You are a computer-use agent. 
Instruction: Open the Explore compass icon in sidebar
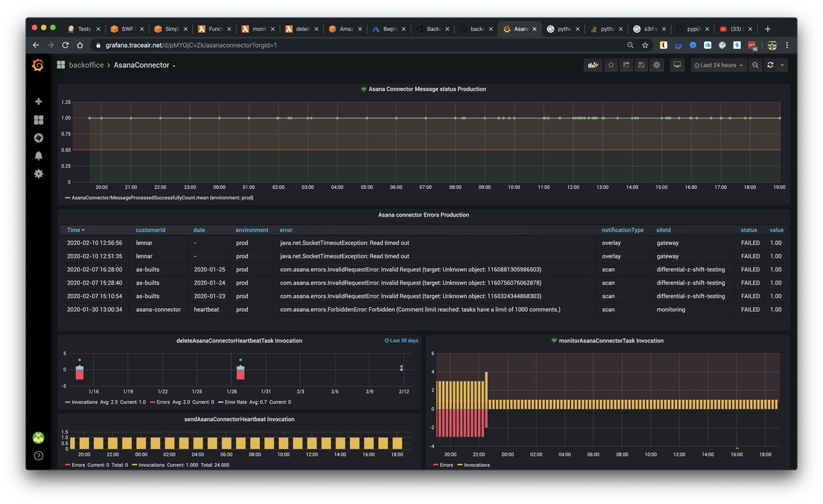(39, 138)
